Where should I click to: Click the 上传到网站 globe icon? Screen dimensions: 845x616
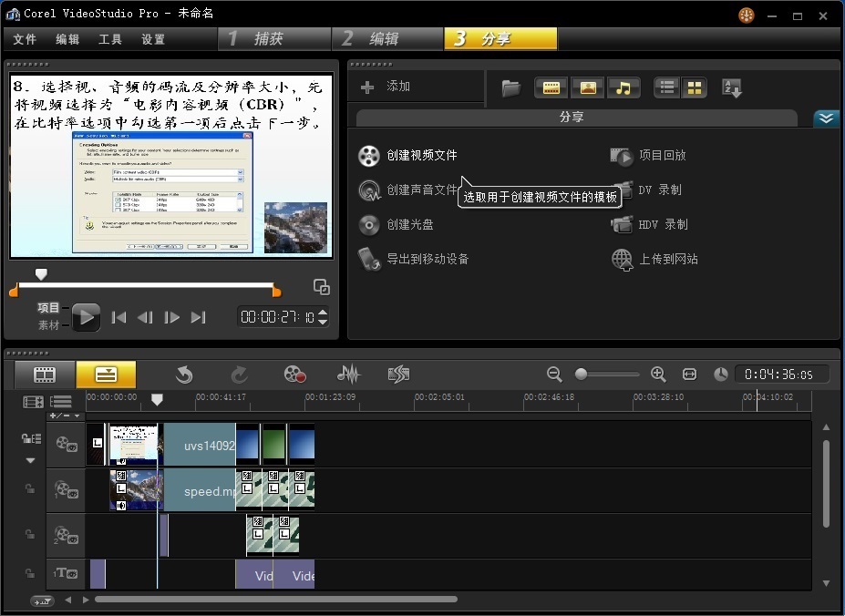click(622, 260)
